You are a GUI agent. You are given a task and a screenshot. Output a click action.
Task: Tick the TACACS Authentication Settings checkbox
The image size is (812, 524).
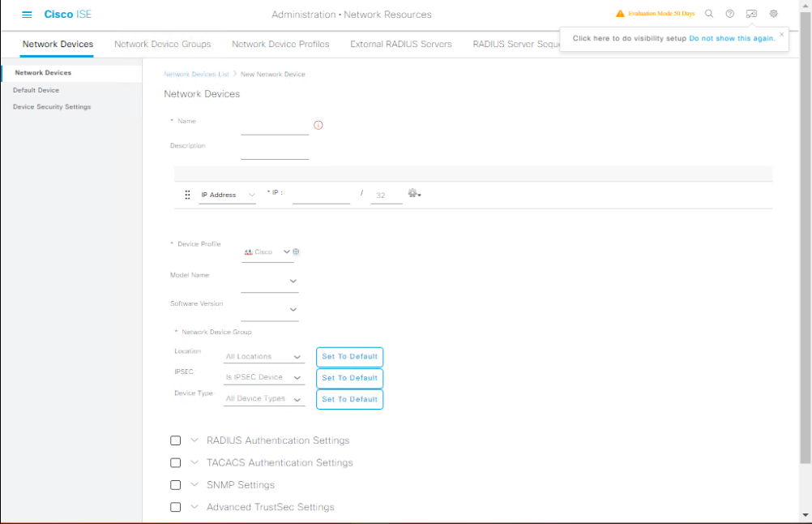point(176,463)
